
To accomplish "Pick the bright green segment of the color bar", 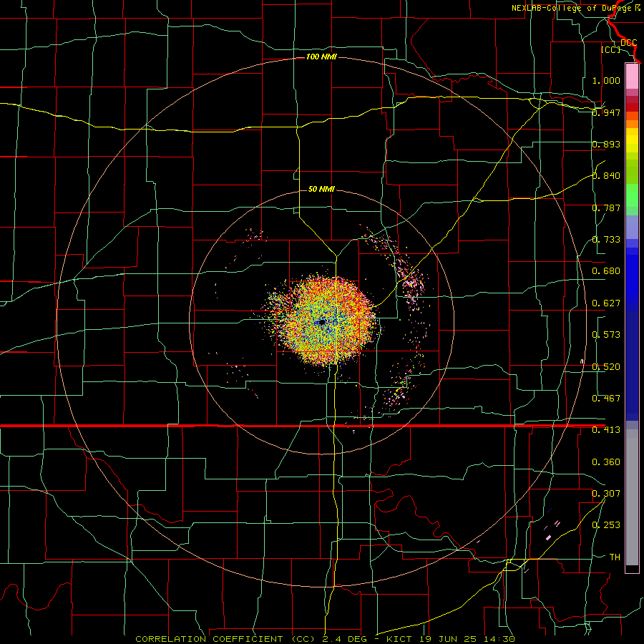I will pos(632,195).
